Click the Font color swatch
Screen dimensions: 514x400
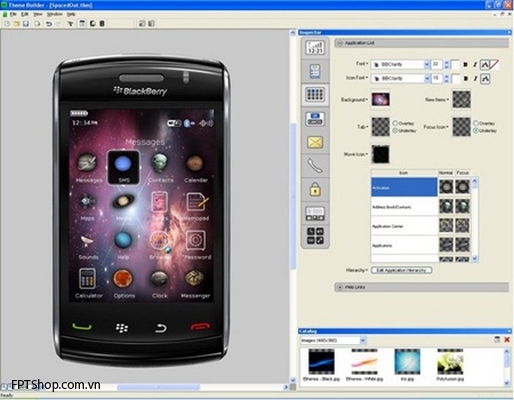coord(455,64)
